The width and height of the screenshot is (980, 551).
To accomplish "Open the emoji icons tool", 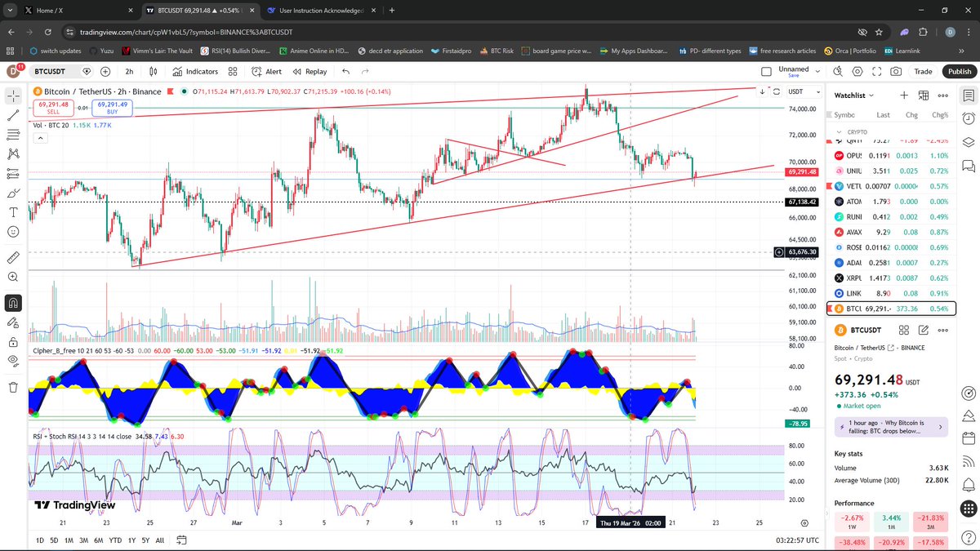I will [13, 232].
